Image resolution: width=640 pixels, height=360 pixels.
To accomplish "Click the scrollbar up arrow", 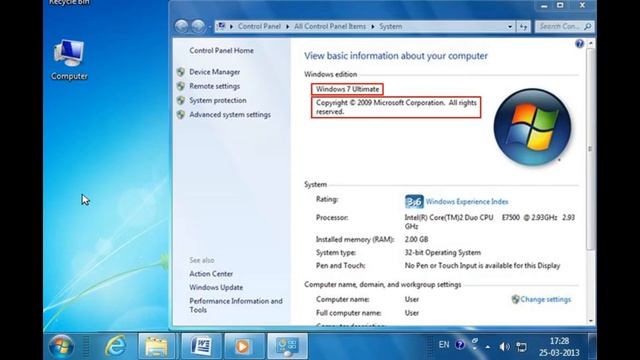I will click(591, 43).
